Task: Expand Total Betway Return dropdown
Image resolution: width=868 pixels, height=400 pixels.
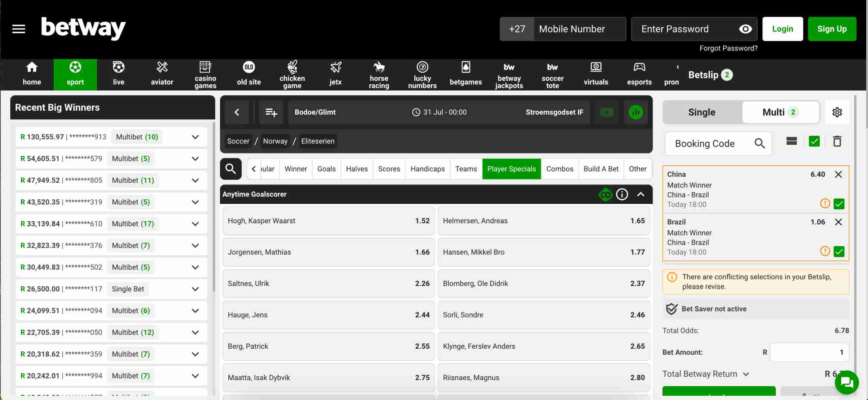Action: pos(746,374)
